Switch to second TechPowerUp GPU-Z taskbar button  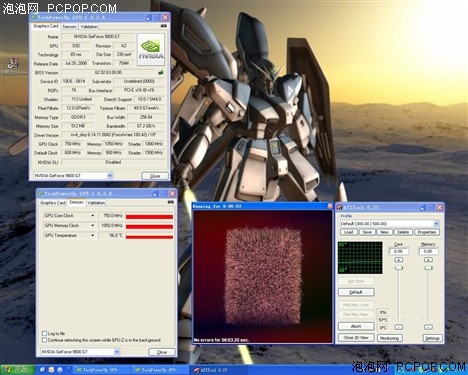click(159, 370)
